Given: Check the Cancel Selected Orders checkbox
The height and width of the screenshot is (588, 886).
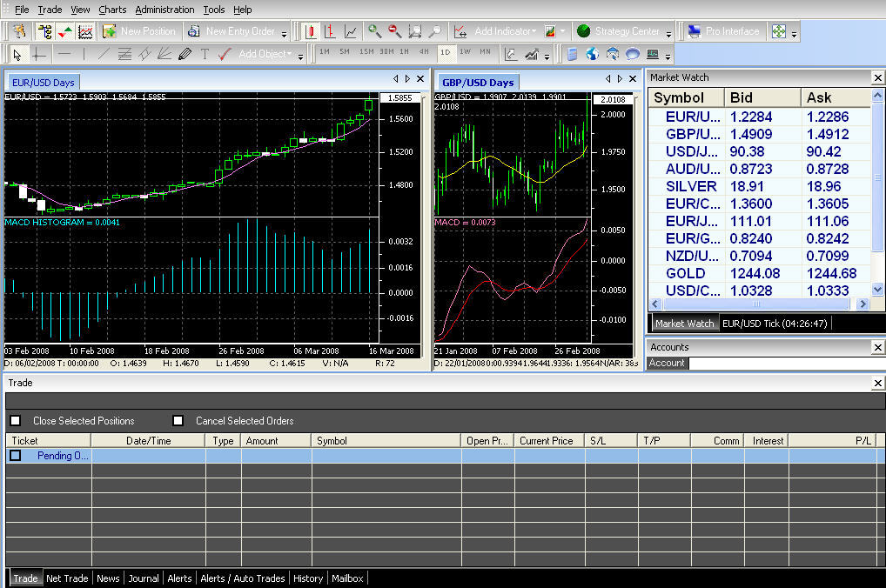Looking at the screenshot, I should click(178, 420).
